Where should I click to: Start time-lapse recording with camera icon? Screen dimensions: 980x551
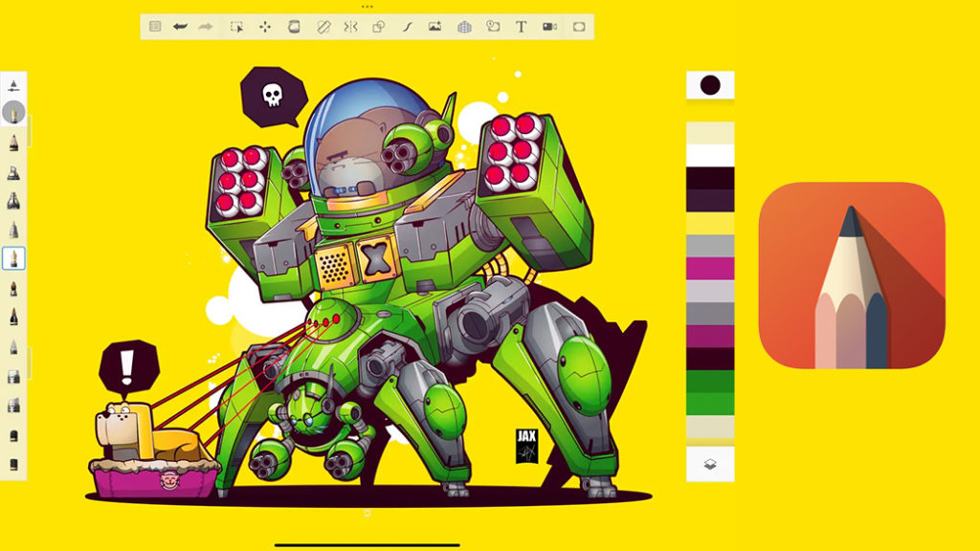tap(550, 27)
